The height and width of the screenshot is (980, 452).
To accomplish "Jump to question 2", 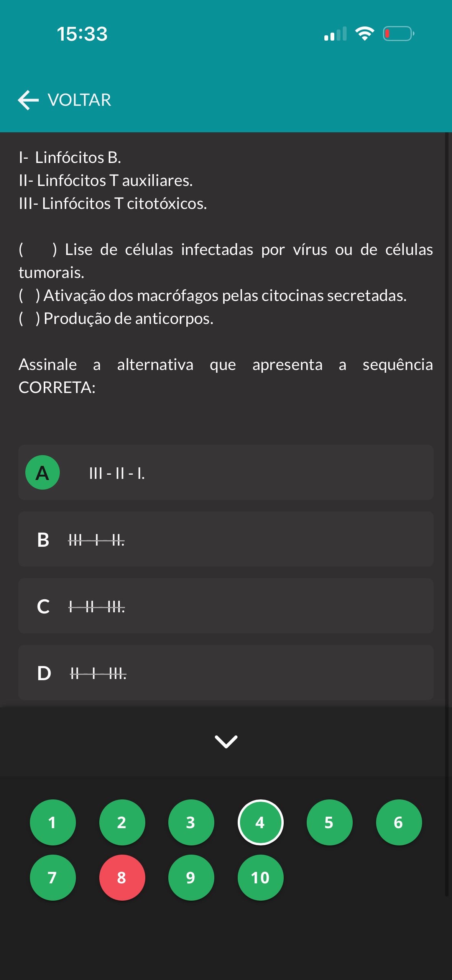I will coord(122,822).
